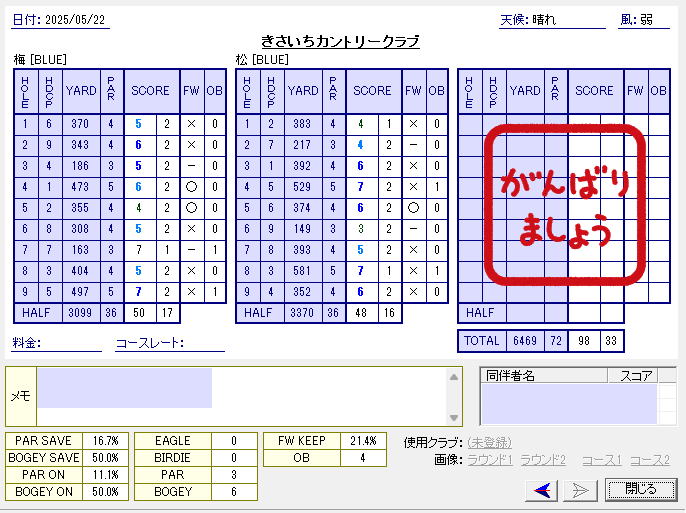Click inside the メモ text area
This screenshot has height=513, width=686.
(x=242, y=396)
